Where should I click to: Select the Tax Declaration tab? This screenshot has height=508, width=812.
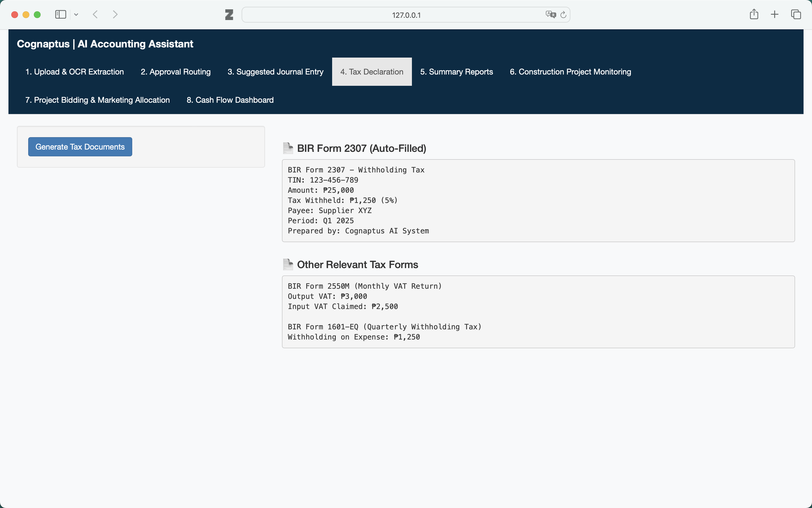pos(372,72)
